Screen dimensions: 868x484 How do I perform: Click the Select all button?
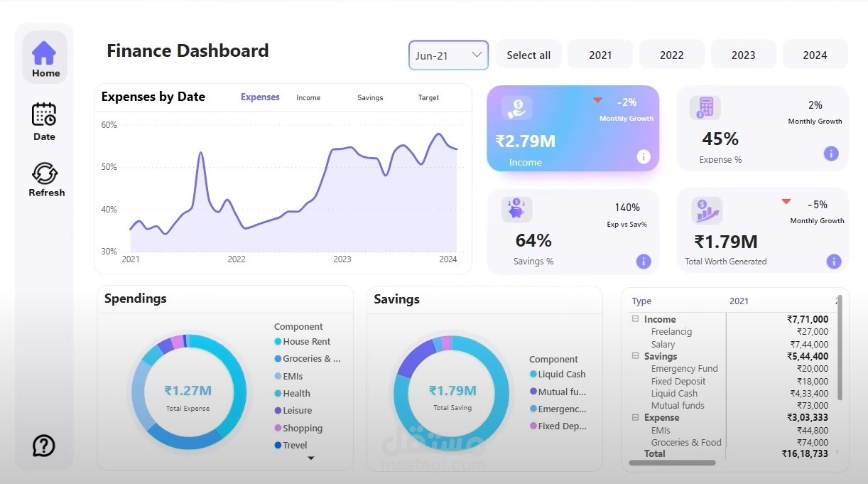tap(528, 55)
